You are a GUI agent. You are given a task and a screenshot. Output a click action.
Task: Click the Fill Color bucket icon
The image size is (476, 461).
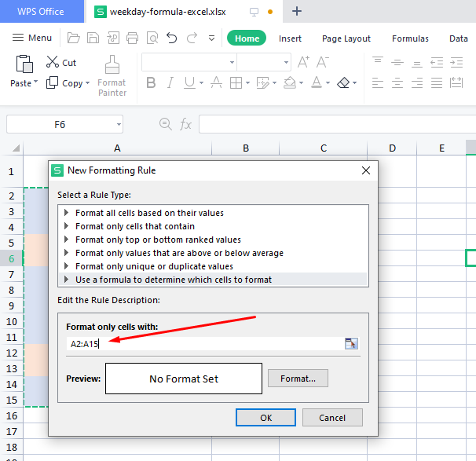[290, 82]
